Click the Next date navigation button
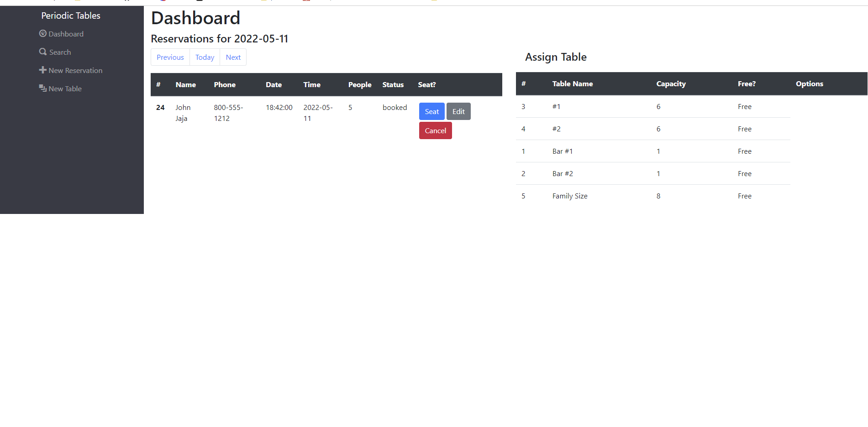The image size is (868, 427). [x=233, y=57]
